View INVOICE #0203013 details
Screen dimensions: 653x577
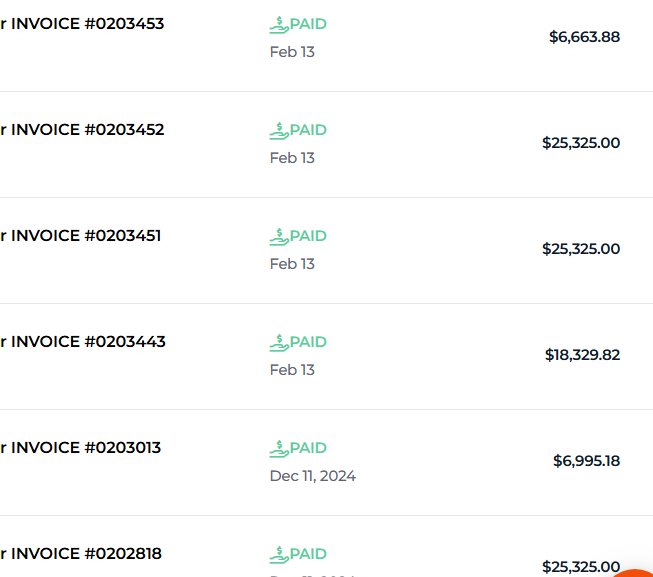(82, 448)
